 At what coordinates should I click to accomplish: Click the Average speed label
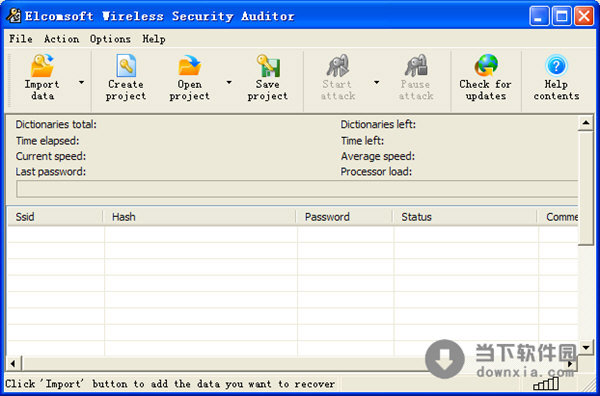[x=378, y=156]
